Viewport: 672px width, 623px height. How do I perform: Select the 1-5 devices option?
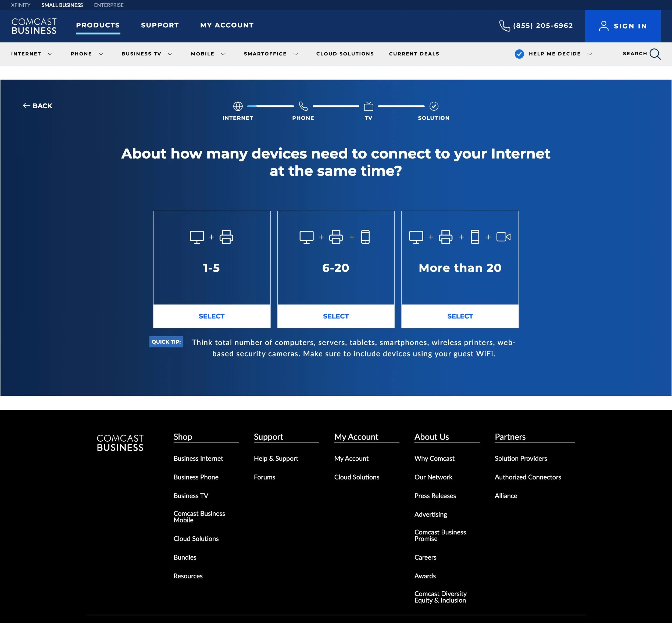tap(212, 316)
